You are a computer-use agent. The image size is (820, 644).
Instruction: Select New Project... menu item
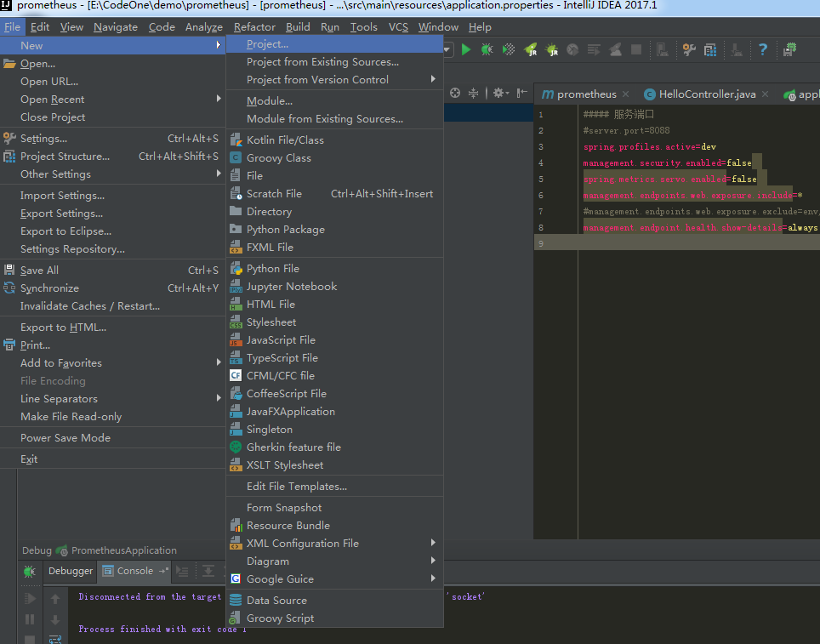pos(334,44)
